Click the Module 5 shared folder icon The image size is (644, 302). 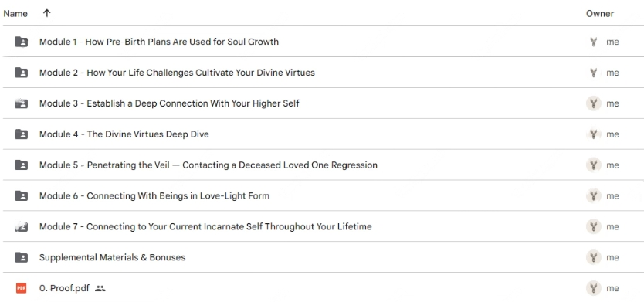(x=21, y=165)
